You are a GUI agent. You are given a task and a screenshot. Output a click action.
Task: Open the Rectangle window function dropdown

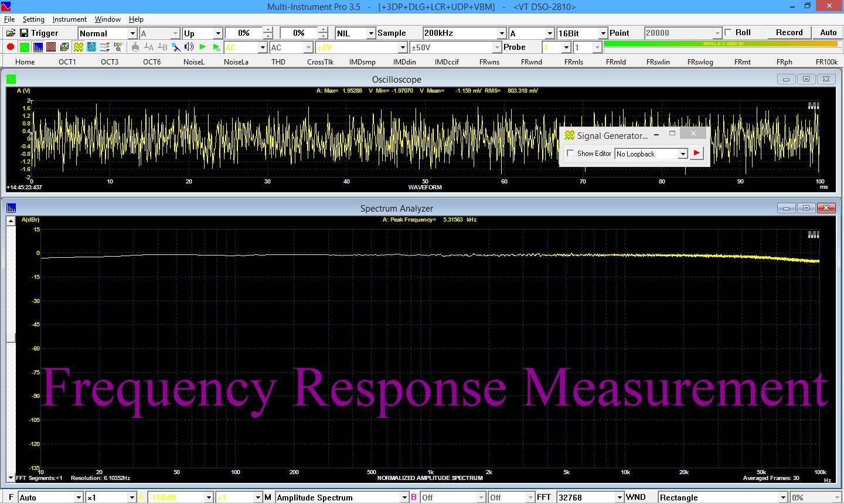782,498
